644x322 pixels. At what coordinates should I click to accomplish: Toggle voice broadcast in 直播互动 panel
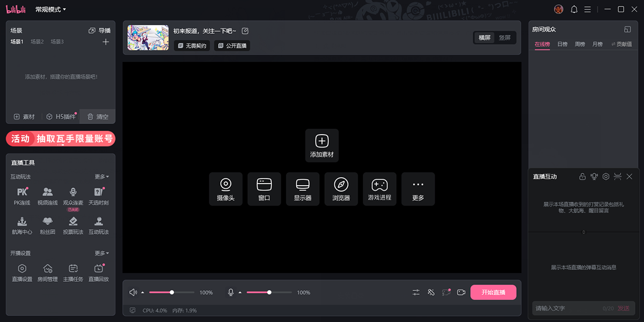point(594,177)
